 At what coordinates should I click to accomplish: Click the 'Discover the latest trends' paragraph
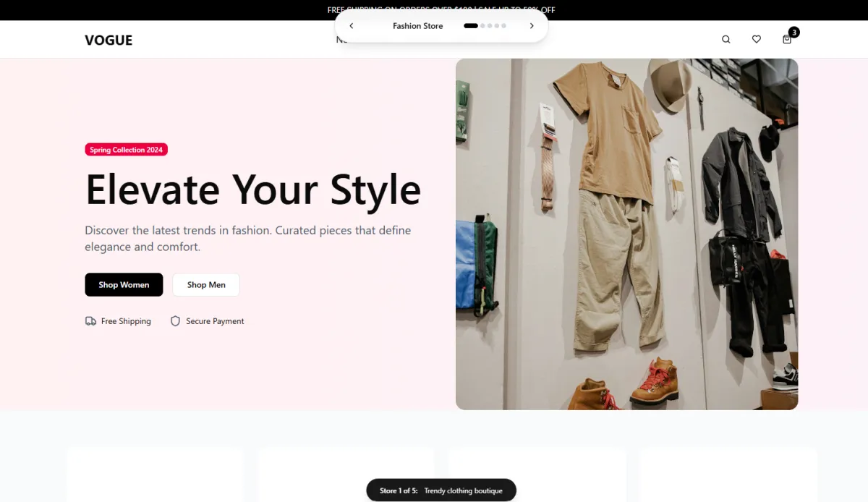[248, 239]
